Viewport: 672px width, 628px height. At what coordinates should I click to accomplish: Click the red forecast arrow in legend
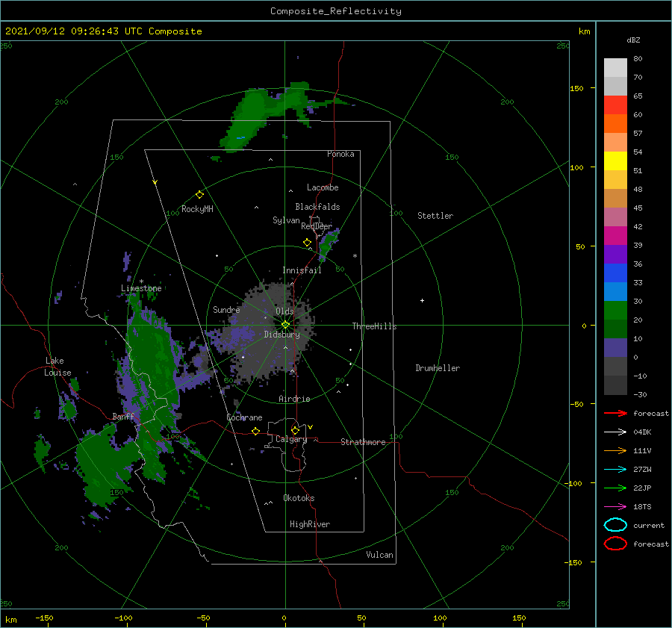tap(615, 413)
